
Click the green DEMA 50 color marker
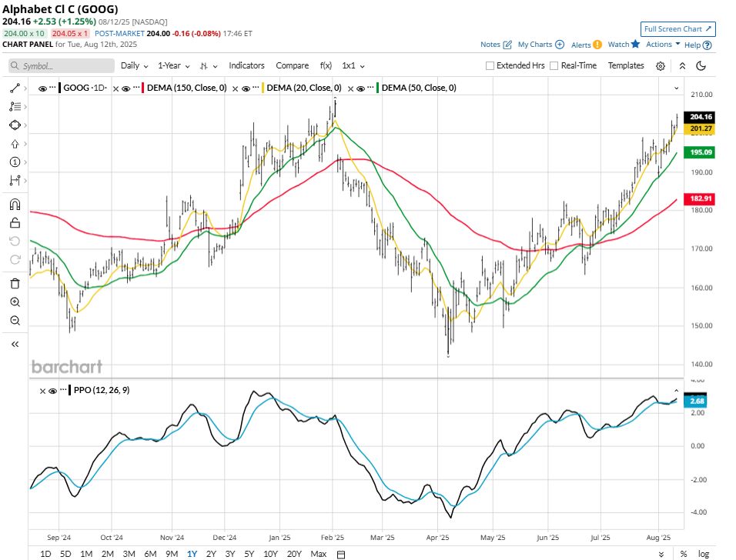(x=377, y=88)
